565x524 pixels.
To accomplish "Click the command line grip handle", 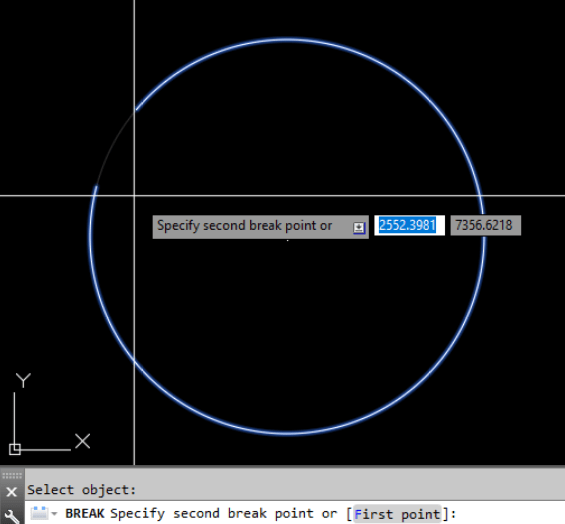I will point(12,476).
